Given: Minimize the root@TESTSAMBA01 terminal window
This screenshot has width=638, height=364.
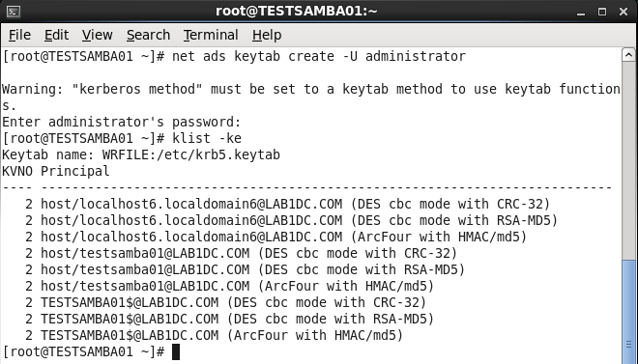Looking at the screenshot, I should [581, 12].
